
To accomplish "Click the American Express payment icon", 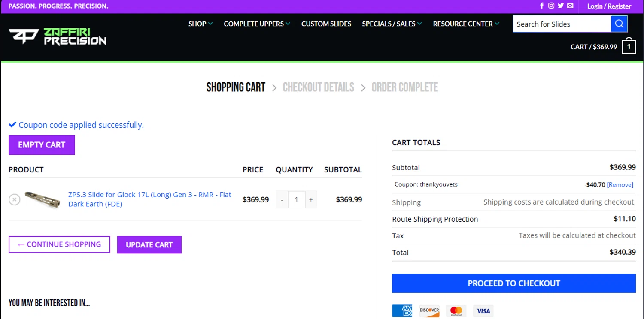I will [402, 311].
